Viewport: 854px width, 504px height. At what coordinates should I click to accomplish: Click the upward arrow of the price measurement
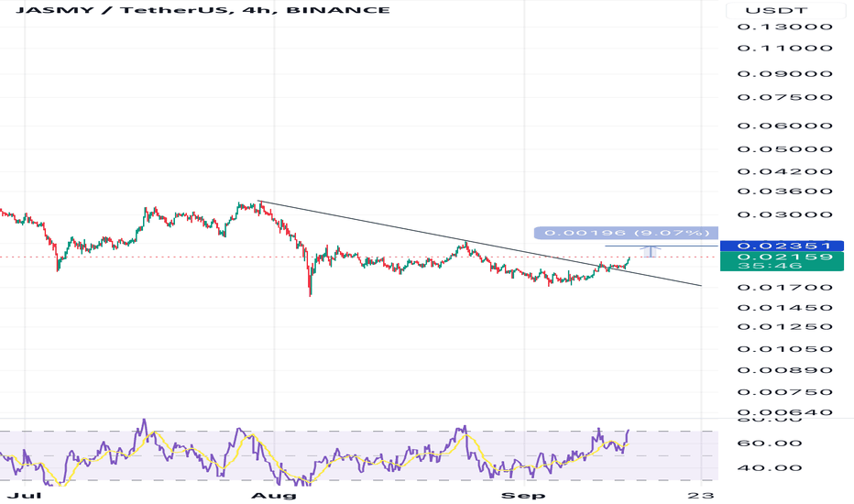pos(650,252)
